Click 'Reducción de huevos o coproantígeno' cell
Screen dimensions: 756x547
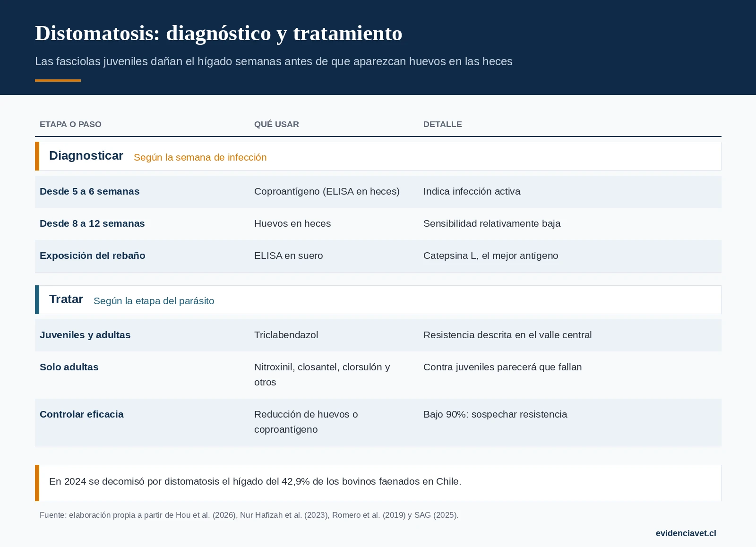[x=306, y=422]
